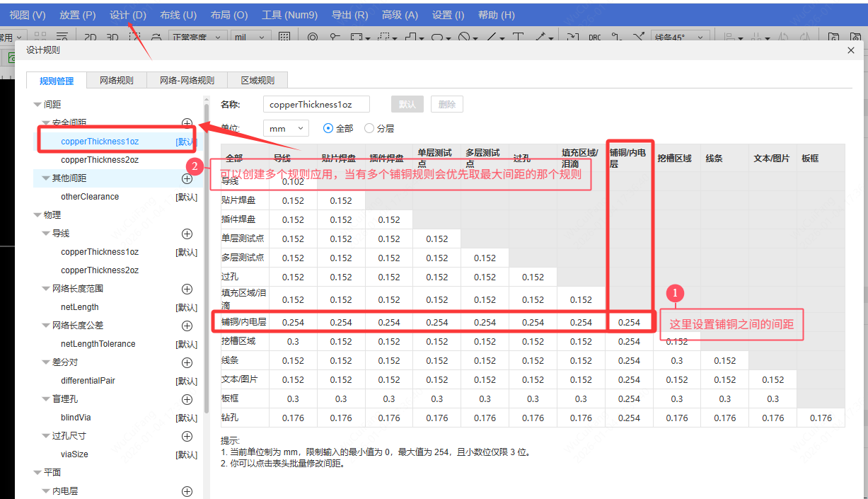The width and height of the screenshot is (868, 499).
Task: Collapse the 物理 tree section
Action: tap(37, 215)
